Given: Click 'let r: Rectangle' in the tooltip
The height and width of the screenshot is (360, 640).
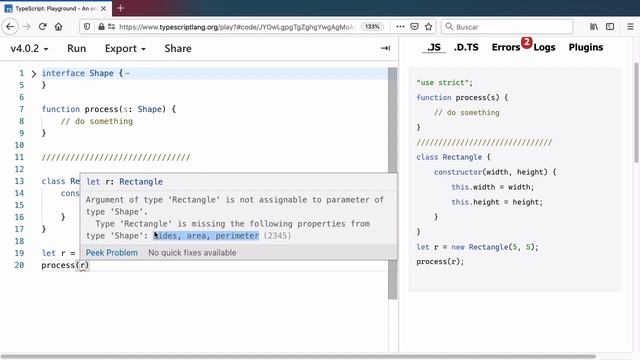Looking at the screenshot, I should (124, 182).
